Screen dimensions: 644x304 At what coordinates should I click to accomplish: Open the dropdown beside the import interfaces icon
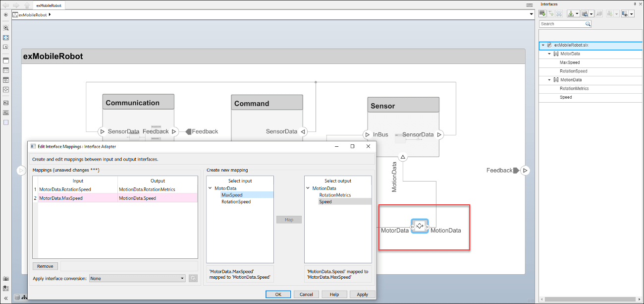[577, 13]
